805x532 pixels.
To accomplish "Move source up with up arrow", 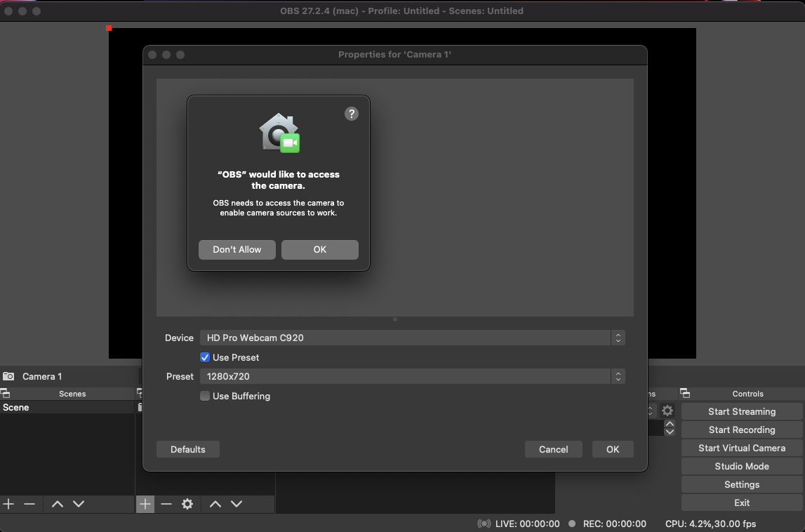I will point(215,504).
